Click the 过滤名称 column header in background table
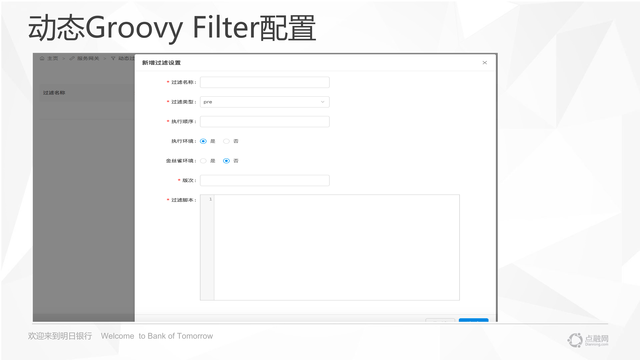 coord(54,93)
